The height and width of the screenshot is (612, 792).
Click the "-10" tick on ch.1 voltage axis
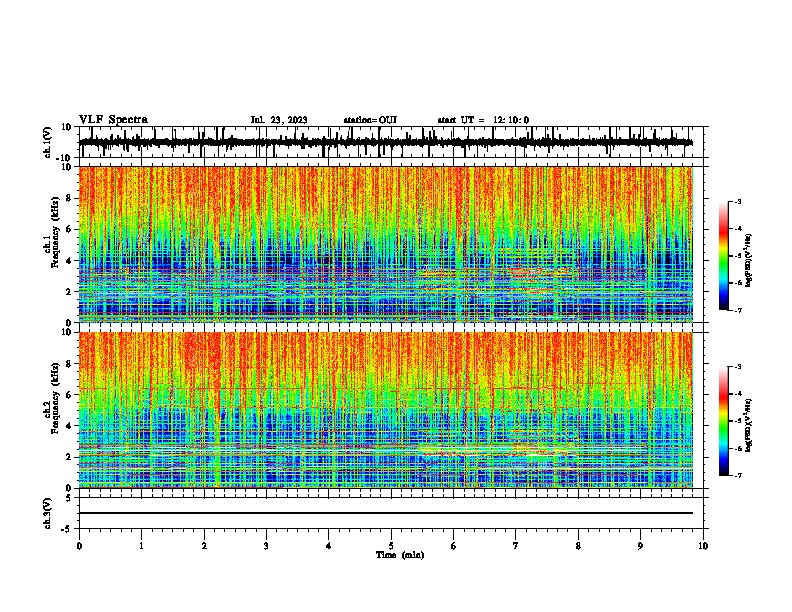point(65,158)
